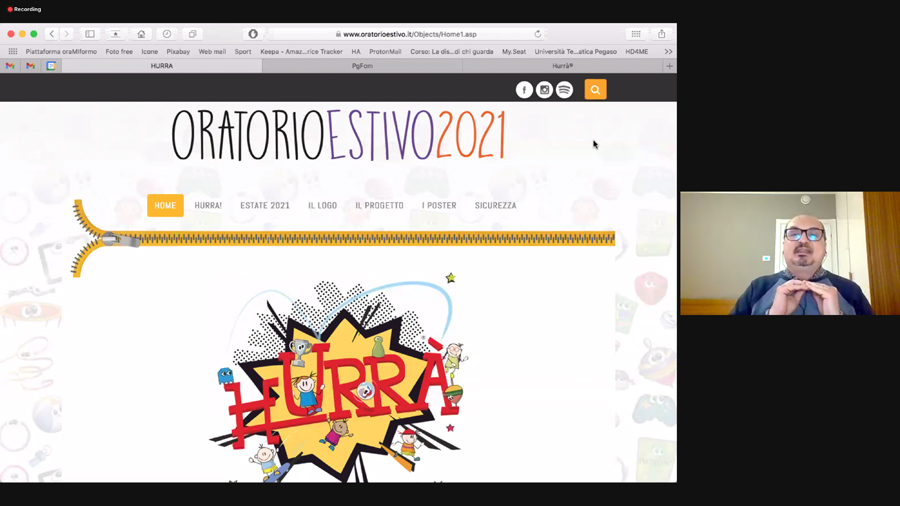This screenshot has width=900, height=506.
Task: Open the Pixabay bookmark
Action: click(x=178, y=52)
